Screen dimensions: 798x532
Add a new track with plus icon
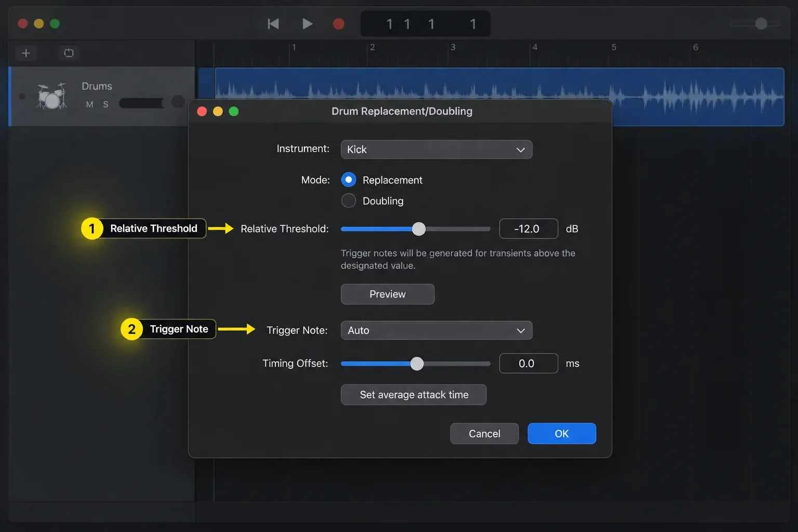click(x=26, y=53)
